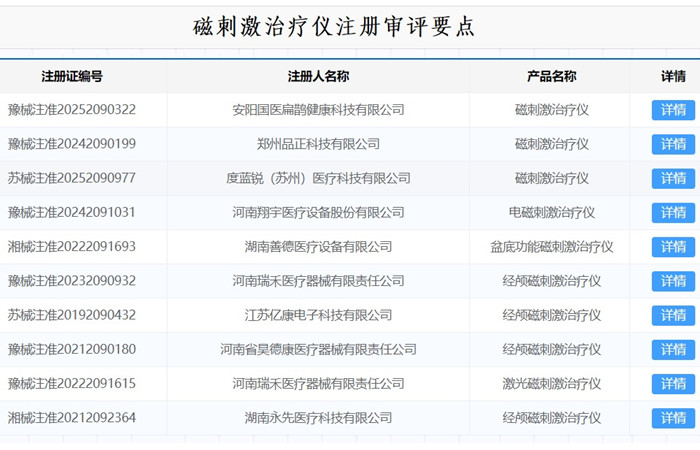Open 详情 for 苏械注准20192090432
This screenshot has width=700, height=450.
(x=673, y=315)
